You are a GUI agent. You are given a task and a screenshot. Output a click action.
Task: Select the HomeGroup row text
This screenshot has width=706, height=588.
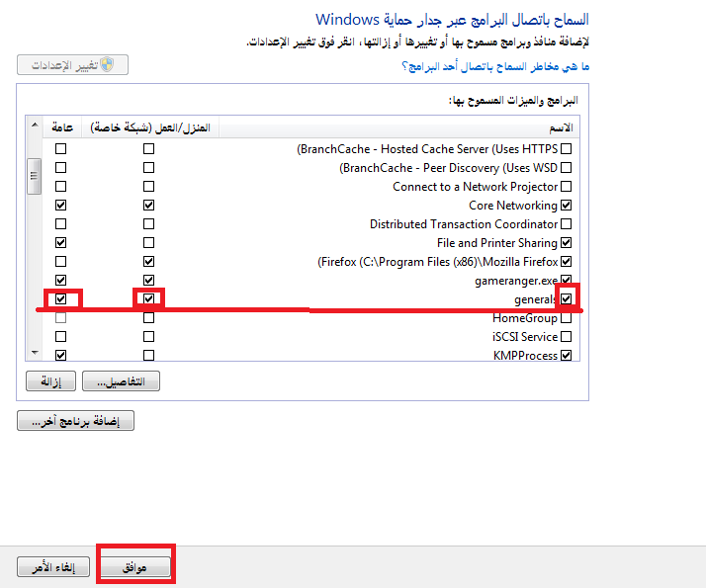point(525,318)
